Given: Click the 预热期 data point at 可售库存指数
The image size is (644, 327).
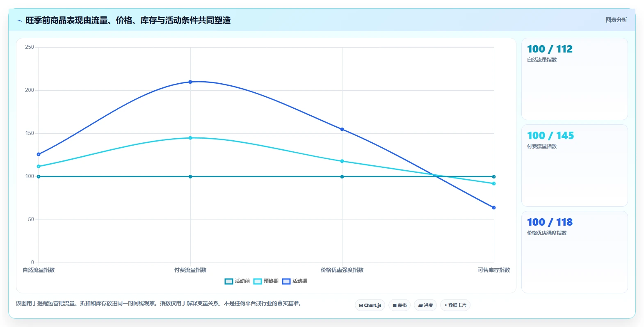Looking at the screenshot, I should pyautogui.click(x=494, y=183).
